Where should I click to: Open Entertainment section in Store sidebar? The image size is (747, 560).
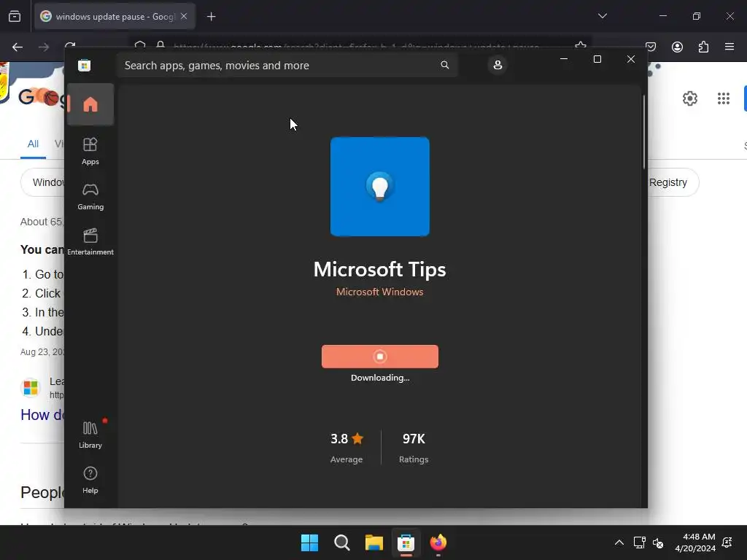coord(90,241)
